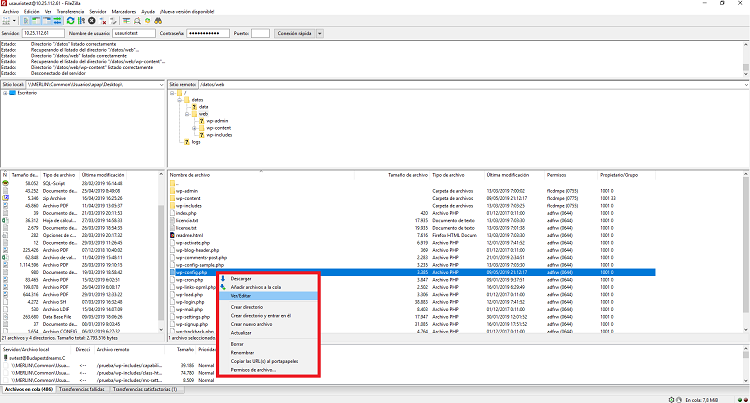Collapse the root / node in remote tree
Image resolution: width=750 pixels, height=403 pixels.
click(172, 93)
